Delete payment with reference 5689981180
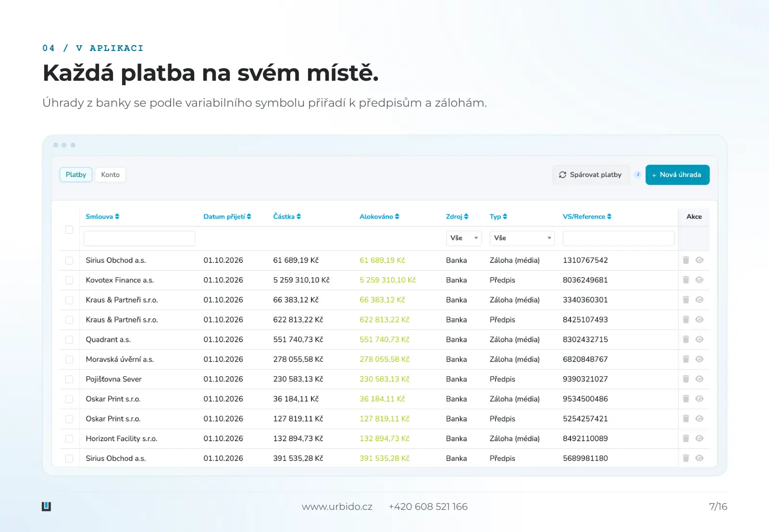This screenshot has width=769, height=532. pyautogui.click(x=686, y=458)
